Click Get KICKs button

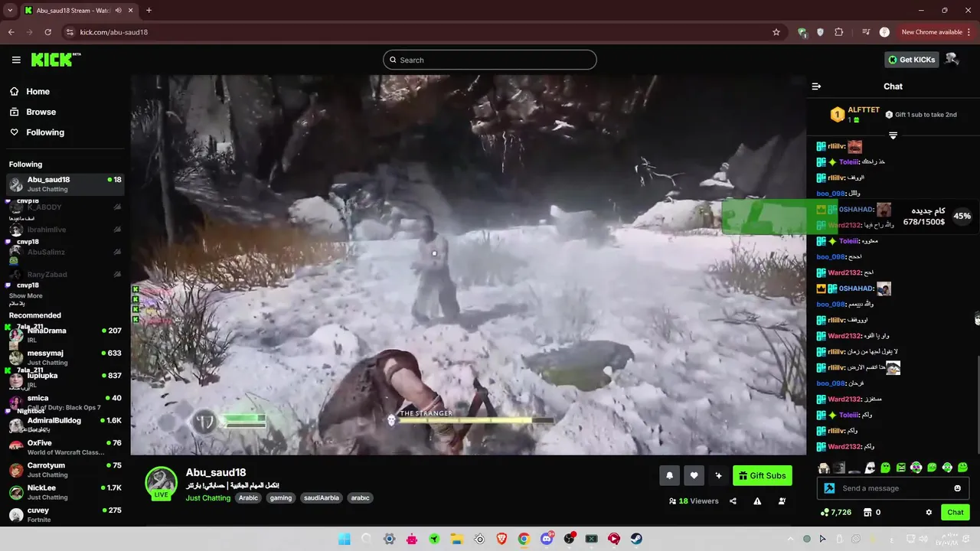click(x=912, y=60)
